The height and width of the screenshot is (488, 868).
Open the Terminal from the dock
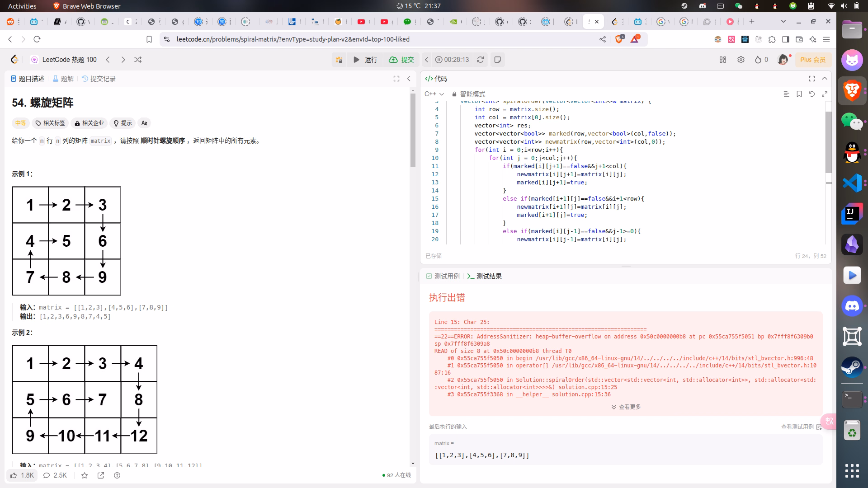852,399
